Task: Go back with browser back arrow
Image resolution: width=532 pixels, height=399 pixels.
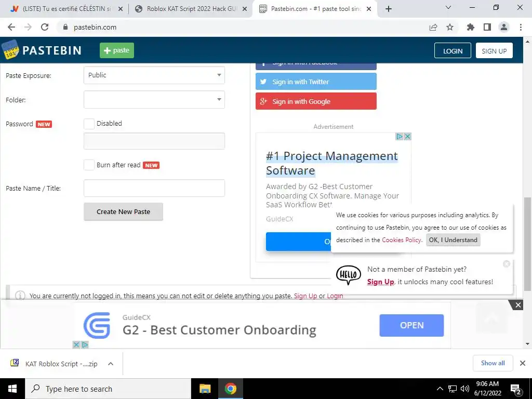Action: 11,27
